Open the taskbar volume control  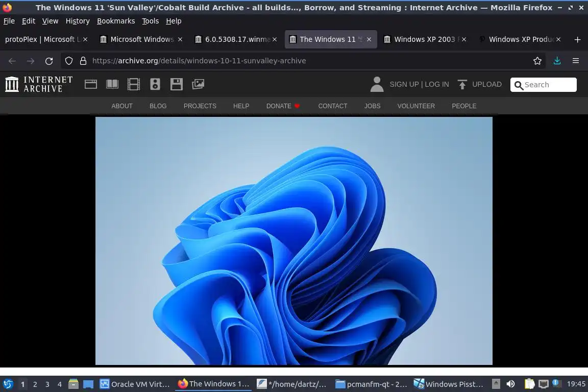[x=510, y=384]
